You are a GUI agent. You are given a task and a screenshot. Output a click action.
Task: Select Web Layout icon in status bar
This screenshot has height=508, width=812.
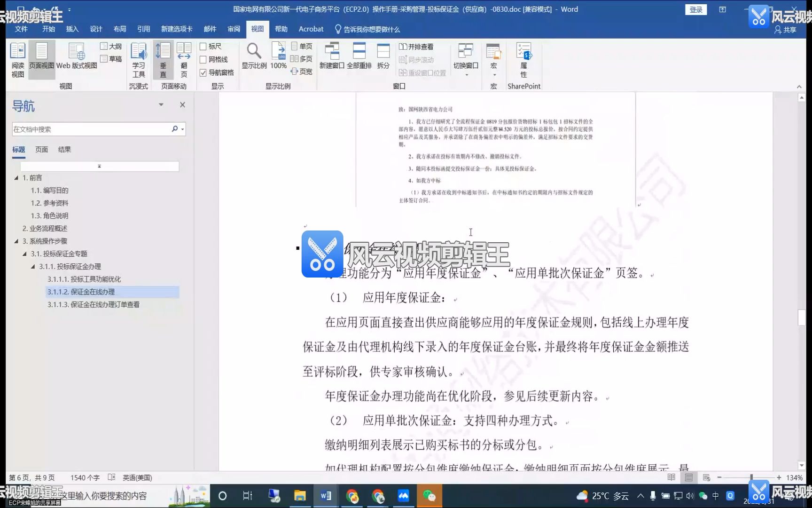point(706,477)
